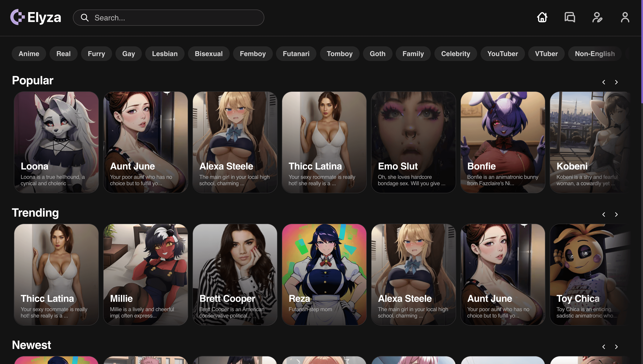Viewport: 643px width, 364px height.
Task: Click the home icon in header
Action: click(542, 17)
